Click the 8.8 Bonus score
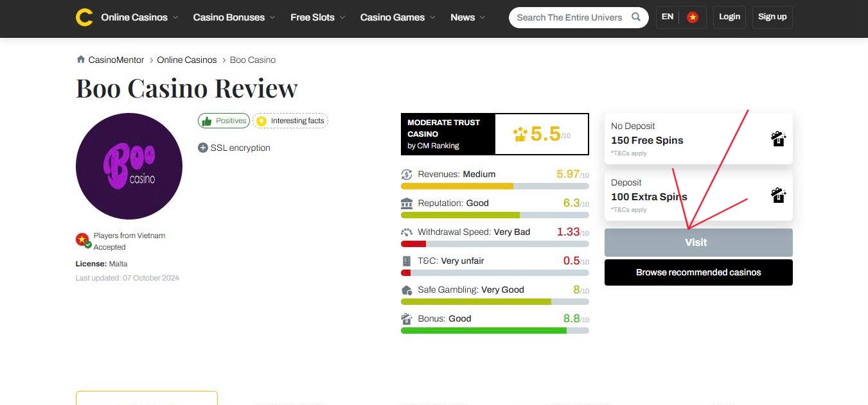The height and width of the screenshot is (405, 868). click(x=572, y=318)
